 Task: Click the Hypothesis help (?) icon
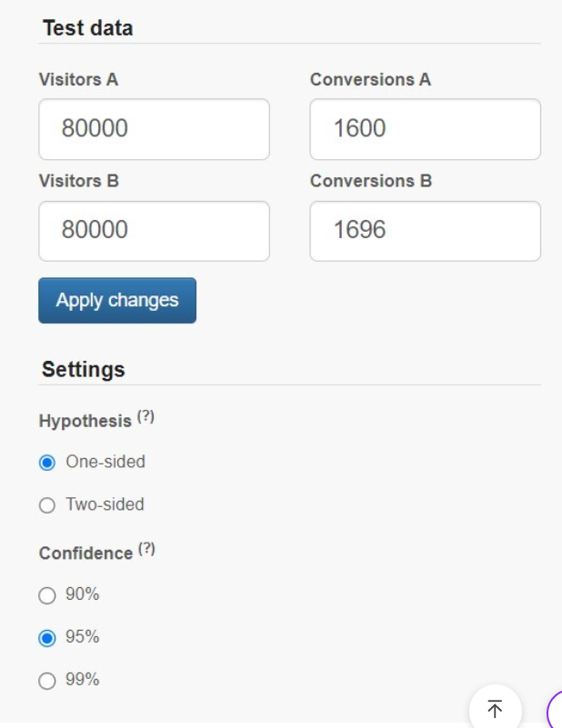[146, 417]
